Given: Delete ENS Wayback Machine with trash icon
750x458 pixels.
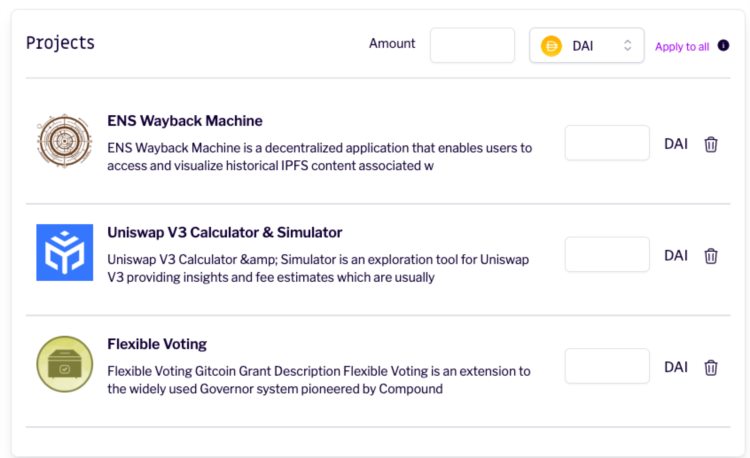Looking at the screenshot, I should point(711,144).
